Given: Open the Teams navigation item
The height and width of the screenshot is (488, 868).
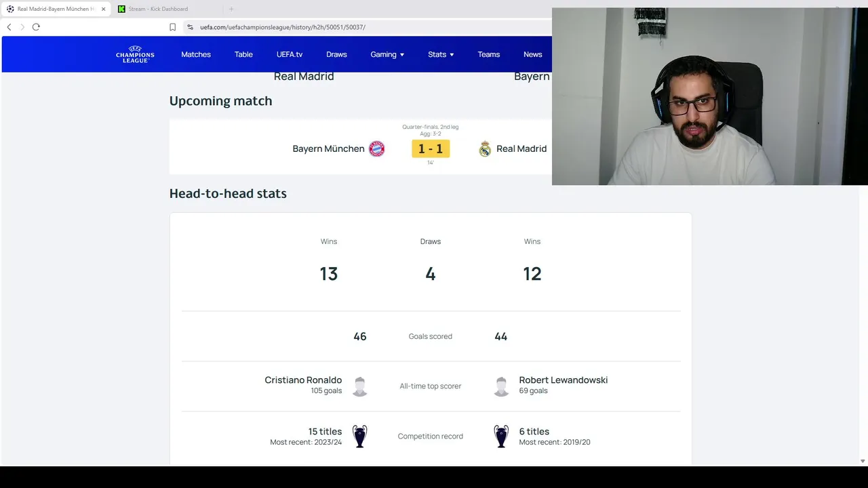Looking at the screenshot, I should [x=489, y=54].
